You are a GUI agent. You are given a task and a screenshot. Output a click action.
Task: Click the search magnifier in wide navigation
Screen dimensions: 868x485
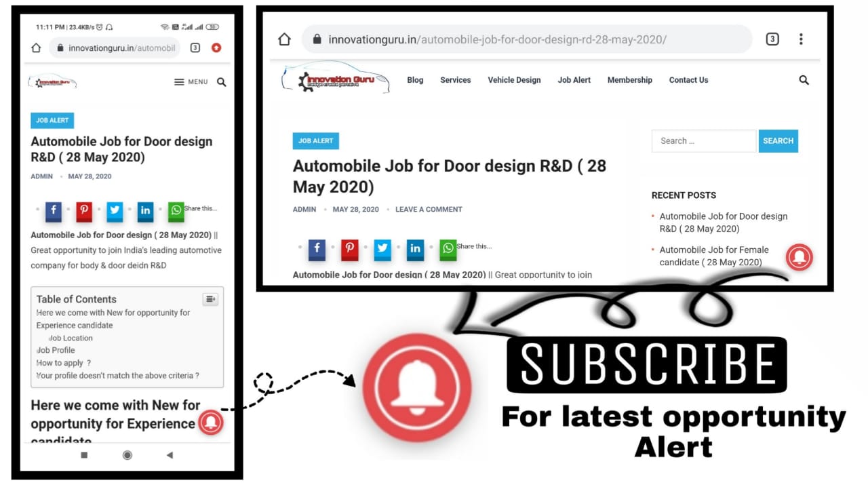point(804,80)
